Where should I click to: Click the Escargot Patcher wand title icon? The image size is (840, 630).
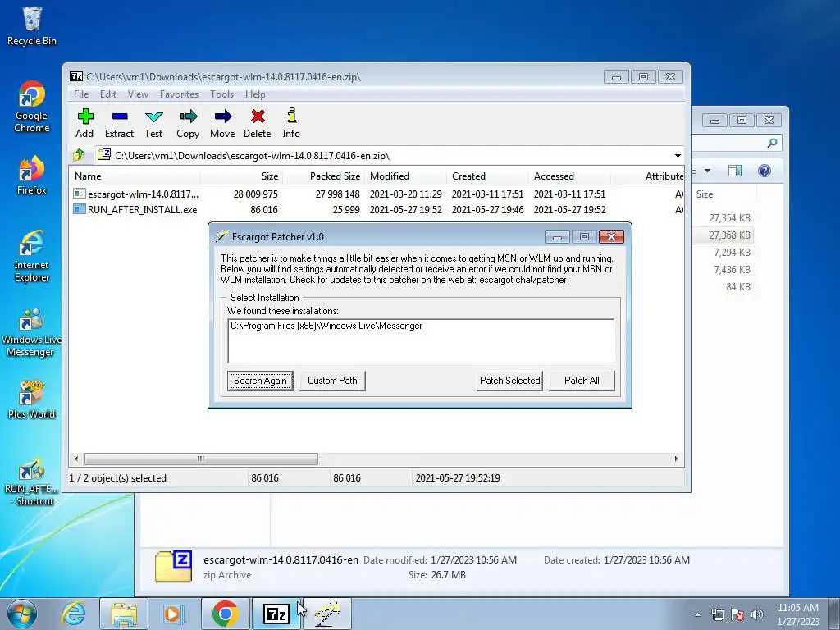point(221,237)
